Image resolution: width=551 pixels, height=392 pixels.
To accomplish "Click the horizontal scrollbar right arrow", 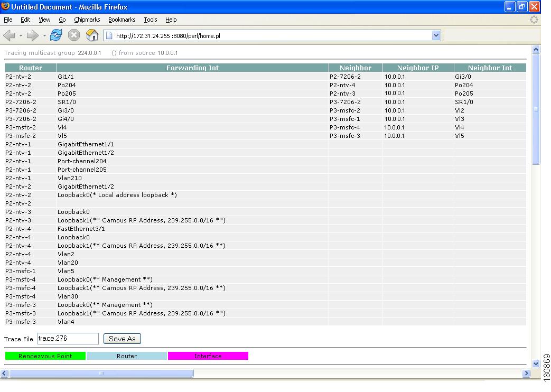I will click(x=526, y=373).
